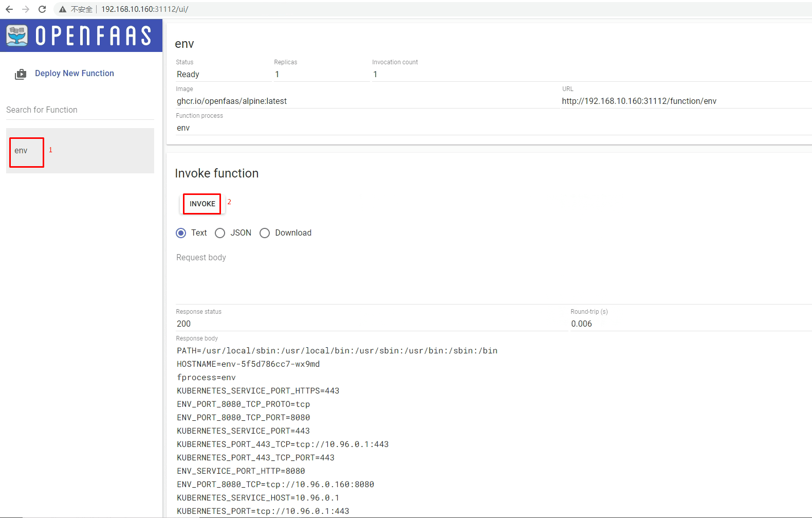
Task: Click the Invoke function heading
Action: pyautogui.click(x=217, y=173)
